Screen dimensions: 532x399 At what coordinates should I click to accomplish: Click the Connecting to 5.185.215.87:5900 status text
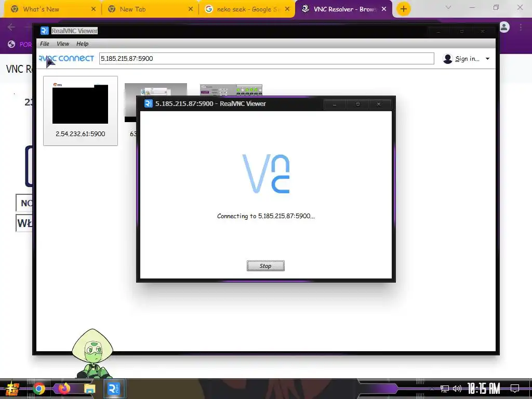coord(265,216)
